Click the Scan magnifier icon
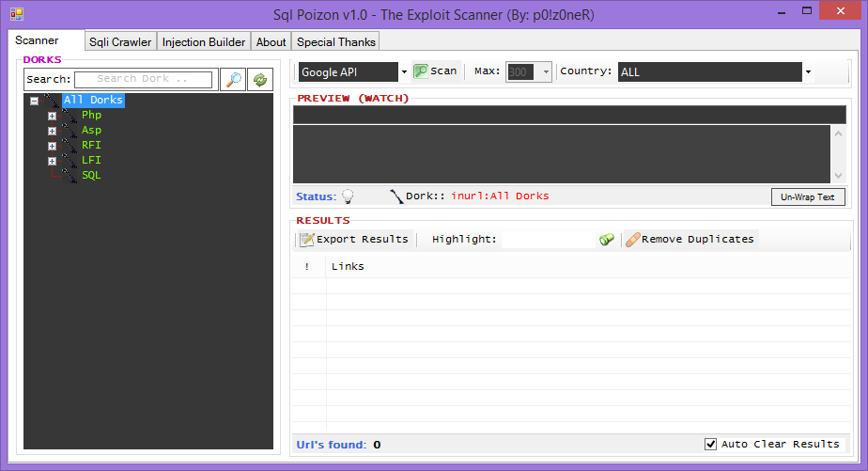868x471 pixels. [x=421, y=71]
